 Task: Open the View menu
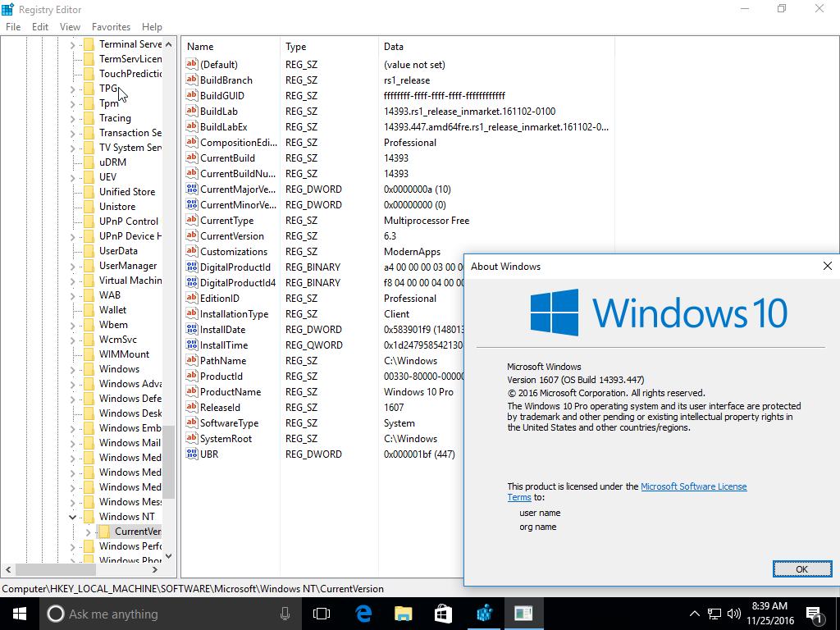click(x=70, y=27)
